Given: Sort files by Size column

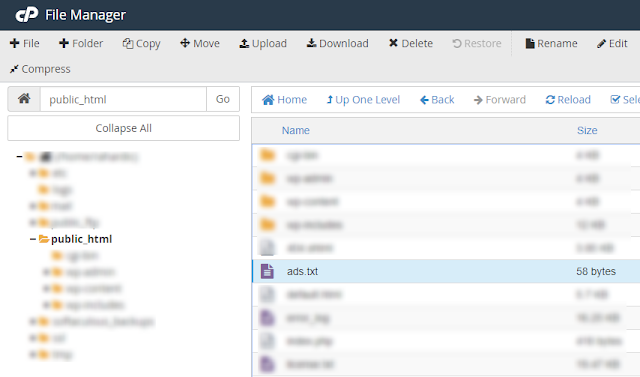Looking at the screenshot, I should pyautogui.click(x=587, y=131).
